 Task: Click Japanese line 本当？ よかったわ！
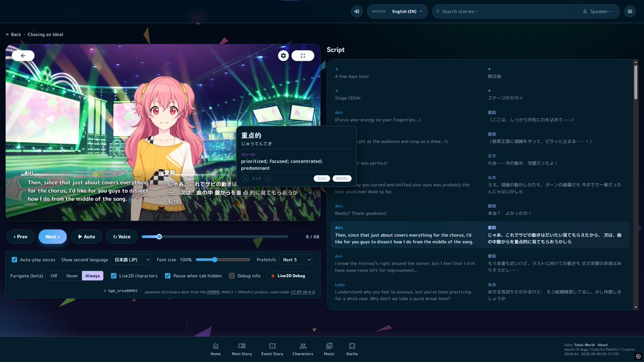(x=509, y=213)
